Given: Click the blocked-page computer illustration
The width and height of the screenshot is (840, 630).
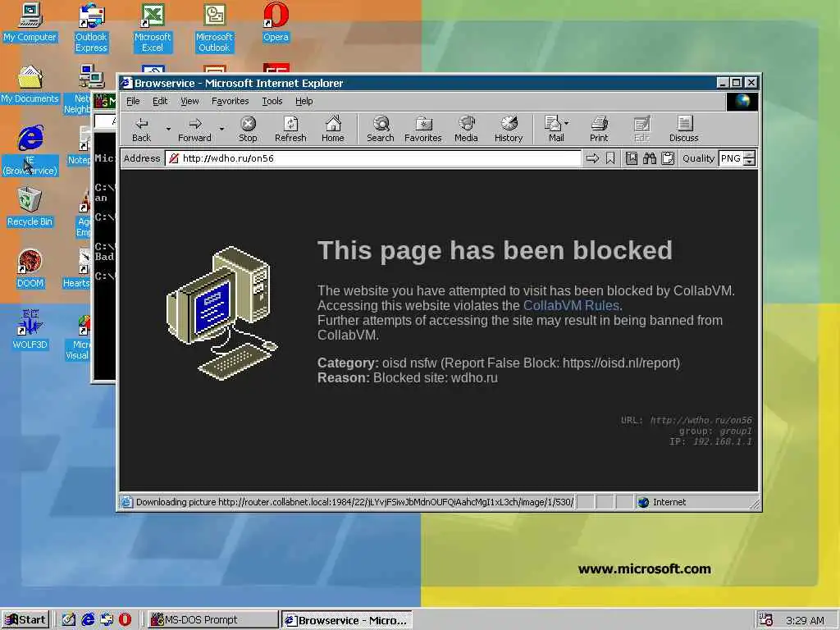Looking at the screenshot, I should coord(221,313).
